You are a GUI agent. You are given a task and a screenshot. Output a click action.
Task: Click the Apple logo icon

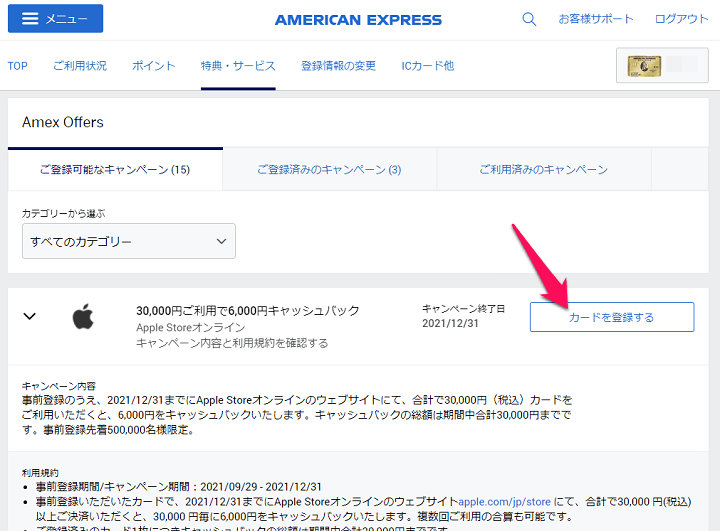(83, 316)
